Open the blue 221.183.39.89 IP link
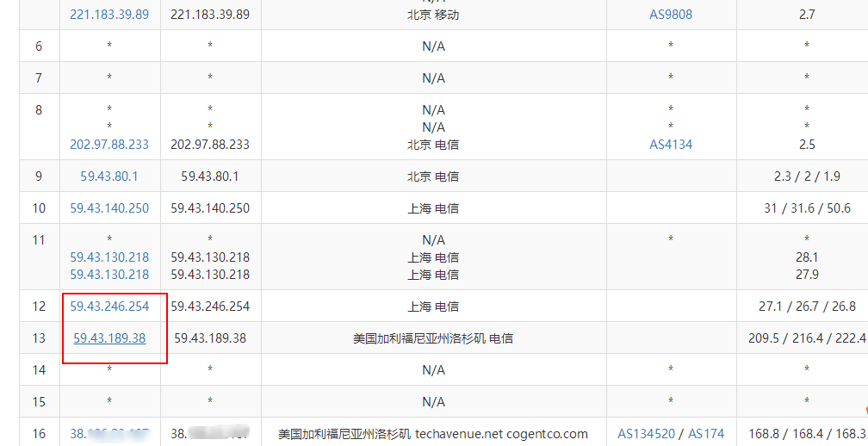Image resolution: width=868 pixels, height=446 pixels. pos(109,15)
